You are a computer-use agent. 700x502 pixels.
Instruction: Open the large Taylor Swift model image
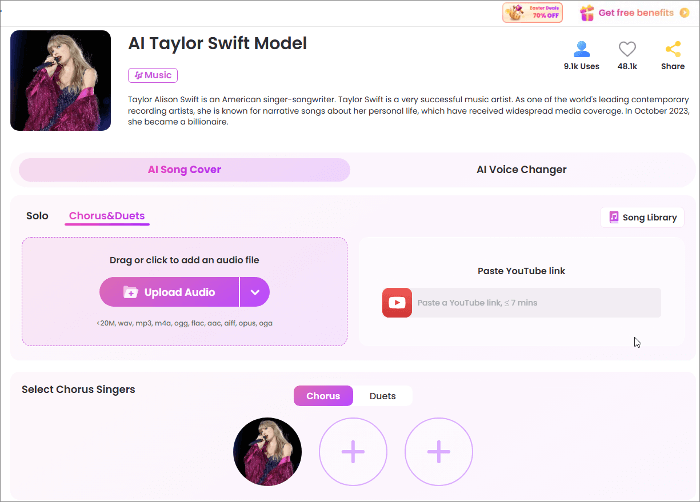pos(61,80)
